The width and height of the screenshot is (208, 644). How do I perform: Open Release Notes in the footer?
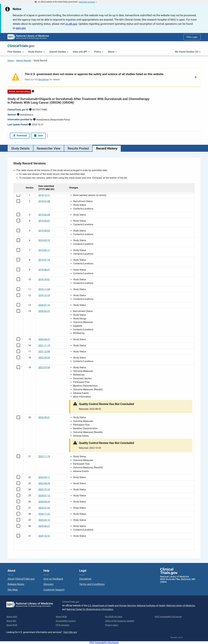(16, 584)
